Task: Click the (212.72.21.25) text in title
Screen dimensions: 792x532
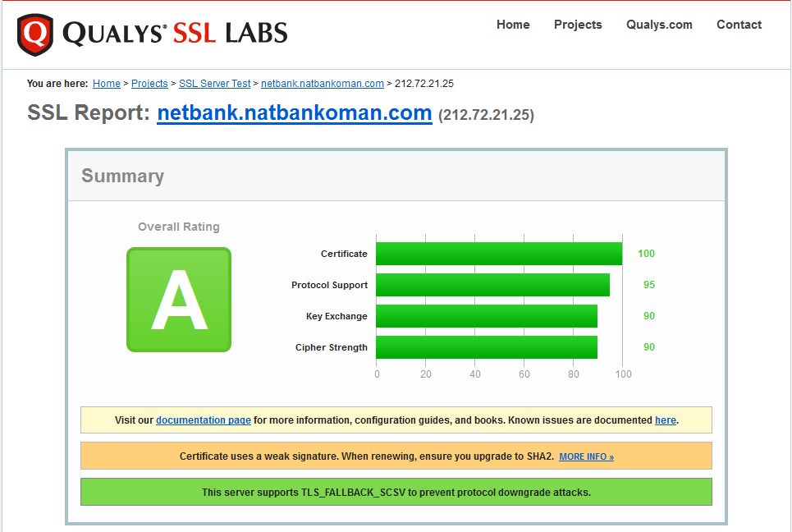Action: [x=486, y=115]
